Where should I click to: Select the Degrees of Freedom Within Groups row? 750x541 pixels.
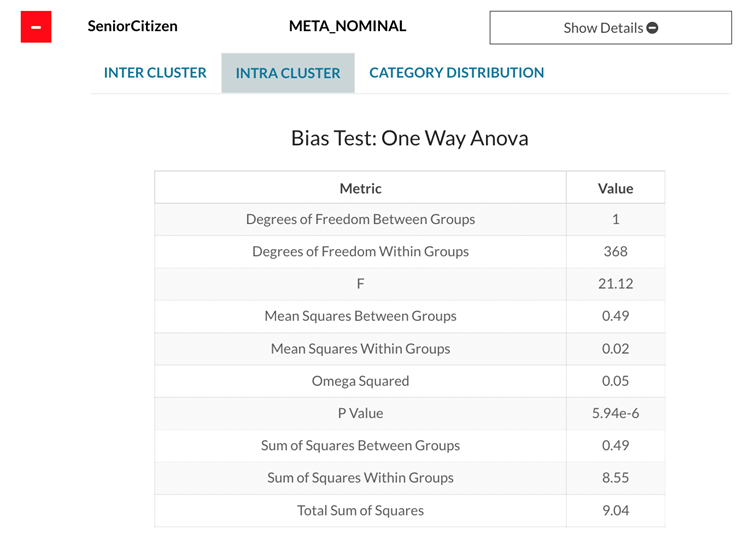(360, 251)
